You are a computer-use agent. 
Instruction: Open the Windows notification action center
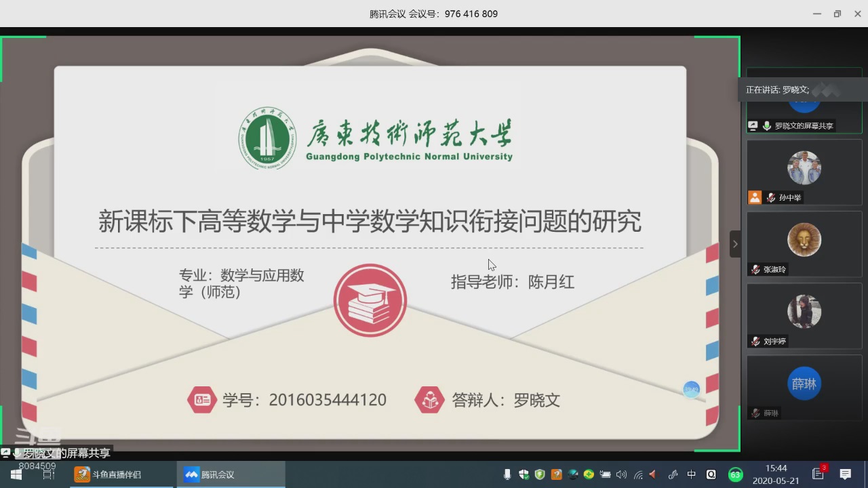pos(845,474)
